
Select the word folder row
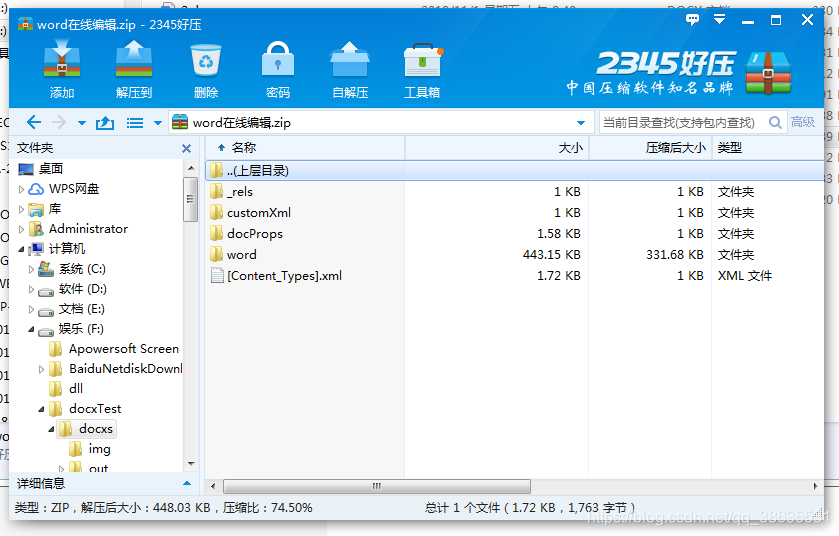[514, 255]
